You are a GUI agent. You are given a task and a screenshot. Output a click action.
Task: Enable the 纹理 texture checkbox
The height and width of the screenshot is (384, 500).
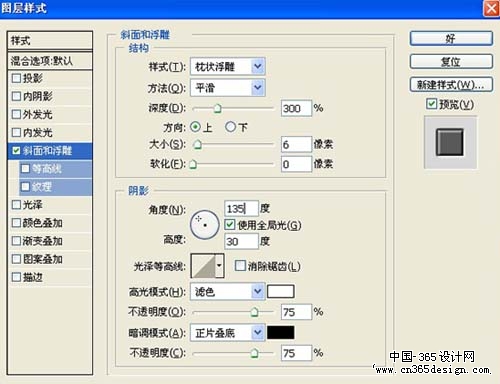pos(25,187)
